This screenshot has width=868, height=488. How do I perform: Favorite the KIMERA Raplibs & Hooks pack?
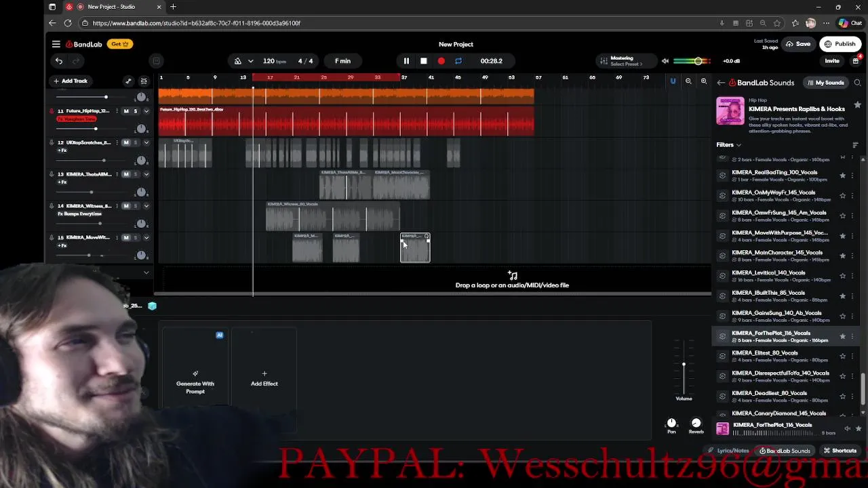(857, 105)
